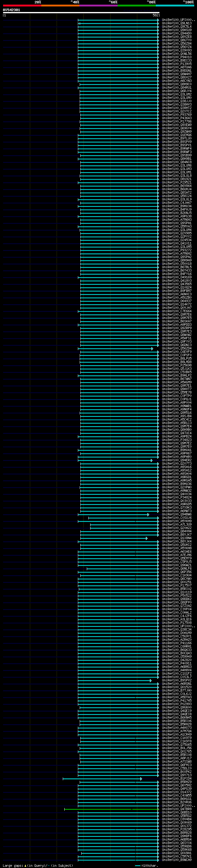Click the offset alignment bar for B1PID4
This screenshot has width=197, height=868.
[103, 779]
